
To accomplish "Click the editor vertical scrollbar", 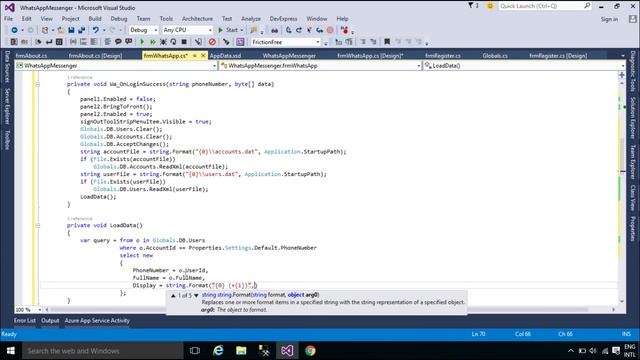I will (622, 192).
